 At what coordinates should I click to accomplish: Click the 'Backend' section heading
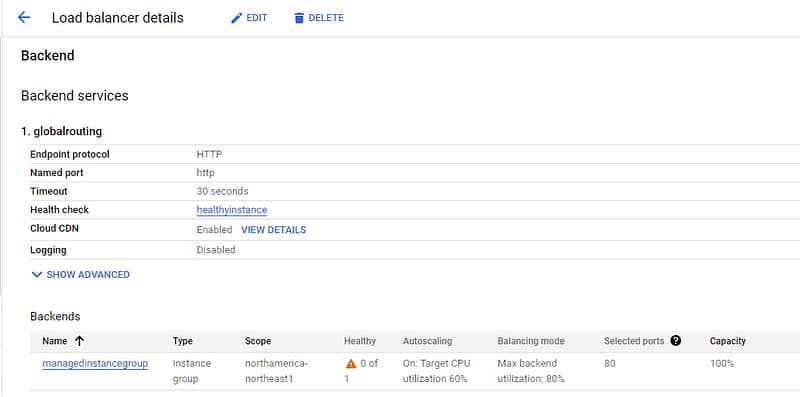[47, 56]
